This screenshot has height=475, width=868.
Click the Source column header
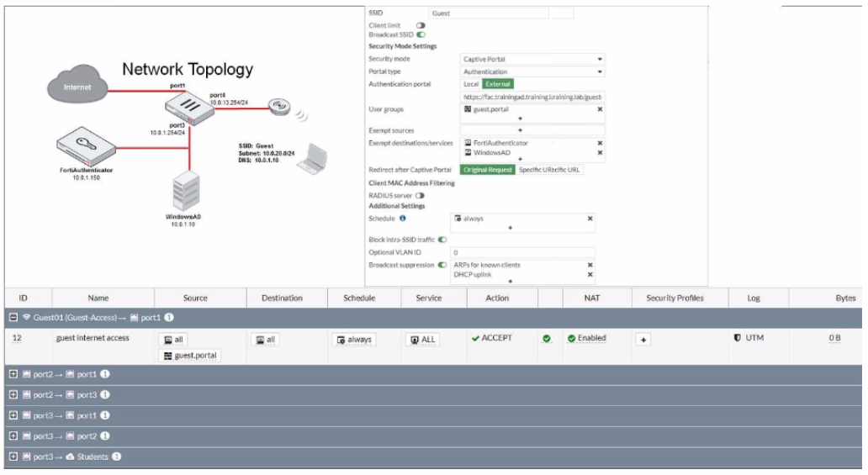(200, 298)
